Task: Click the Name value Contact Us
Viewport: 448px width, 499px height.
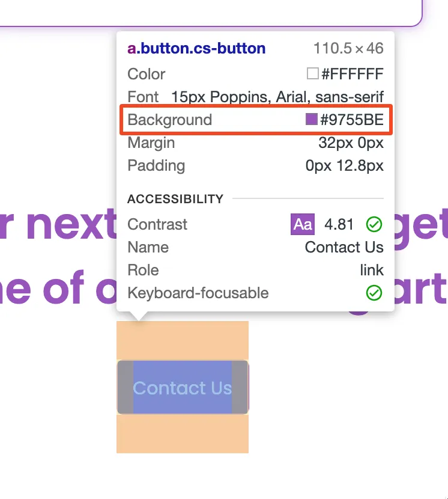Action: 344,247
